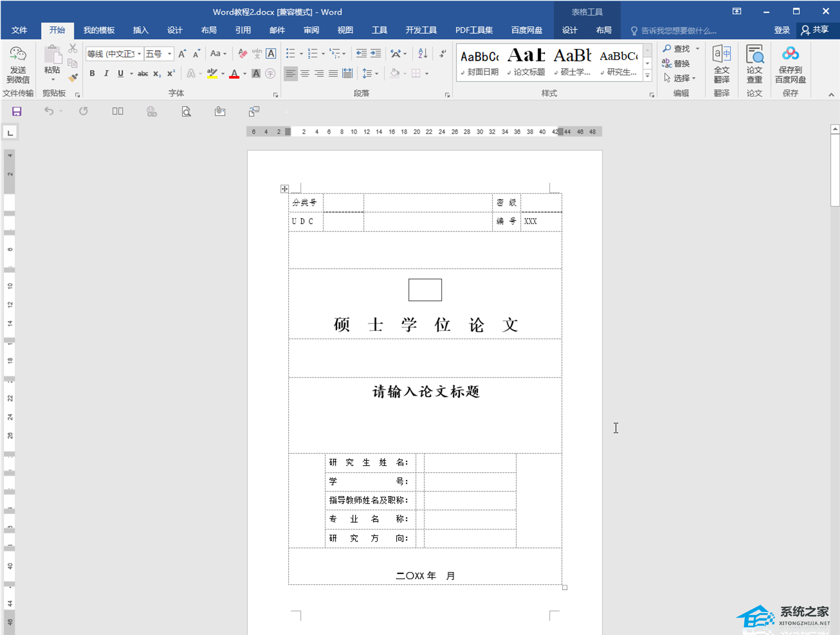Switch to the 引用 (References) tab

tap(242, 30)
